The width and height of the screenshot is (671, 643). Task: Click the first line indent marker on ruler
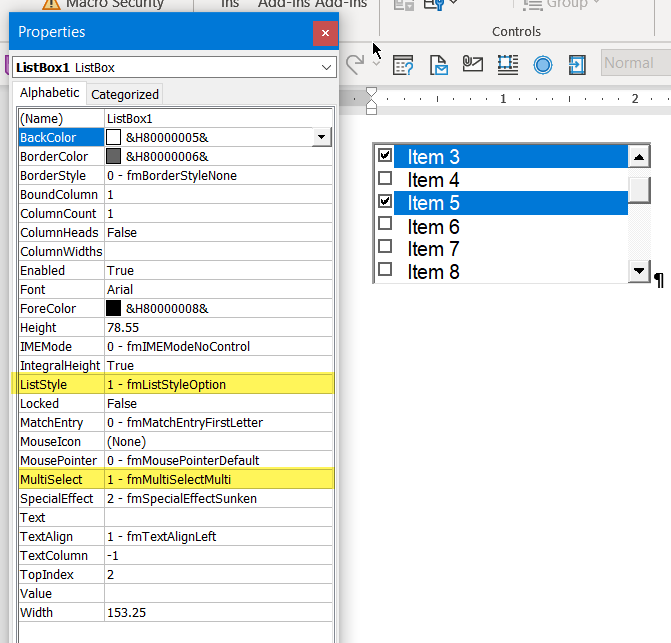(x=371, y=94)
